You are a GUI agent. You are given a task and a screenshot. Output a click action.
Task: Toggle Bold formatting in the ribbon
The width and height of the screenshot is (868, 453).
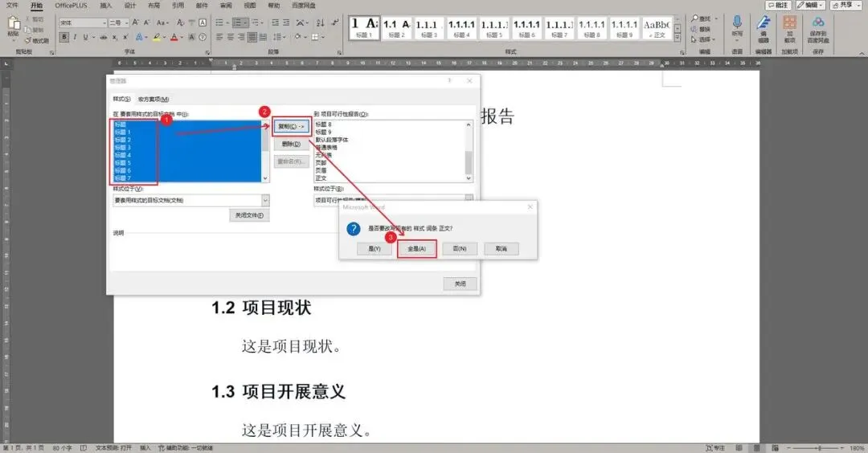click(64, 37)
